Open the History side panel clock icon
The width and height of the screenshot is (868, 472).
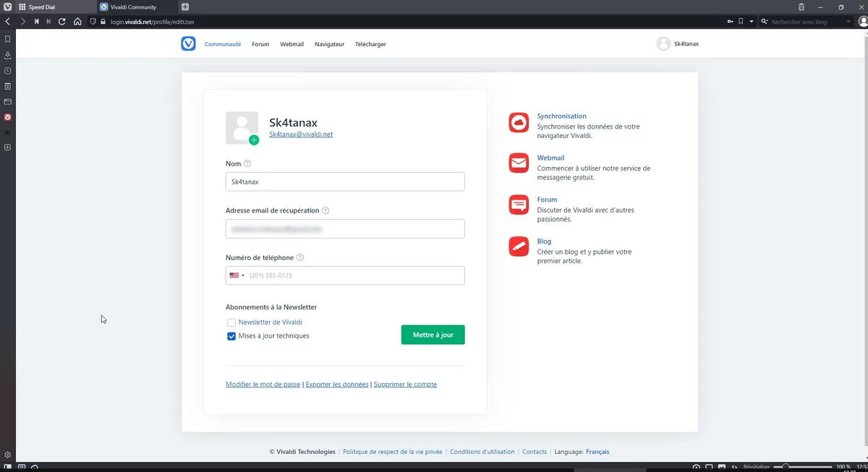click(x=7, y=71)
